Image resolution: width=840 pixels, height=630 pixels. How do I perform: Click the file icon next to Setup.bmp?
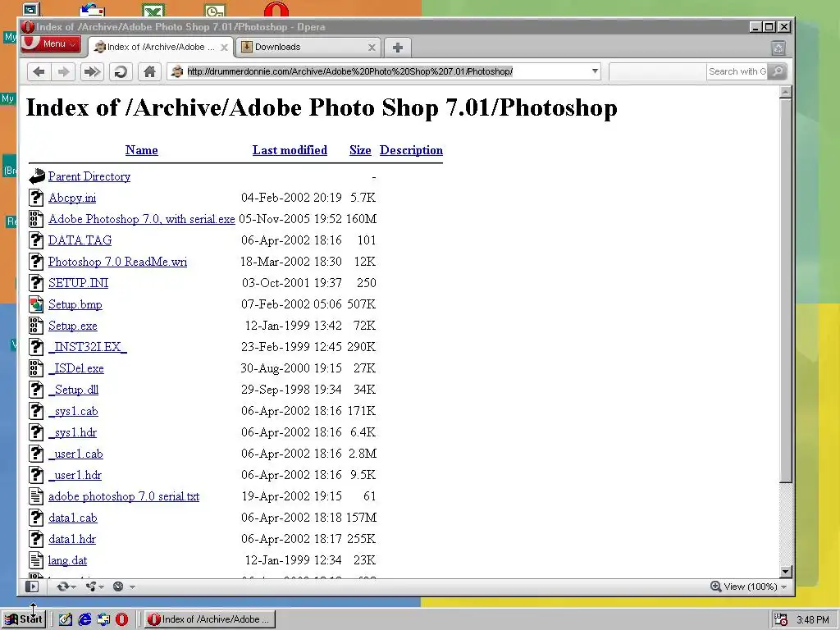pos(36,304)
